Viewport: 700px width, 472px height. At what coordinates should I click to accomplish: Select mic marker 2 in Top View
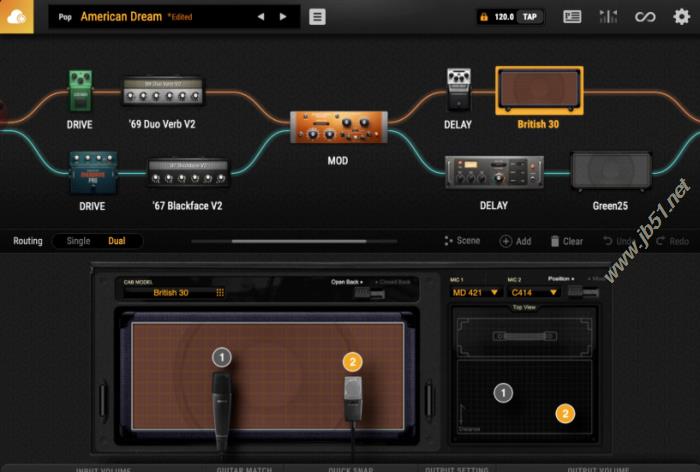tap(565, 414)
